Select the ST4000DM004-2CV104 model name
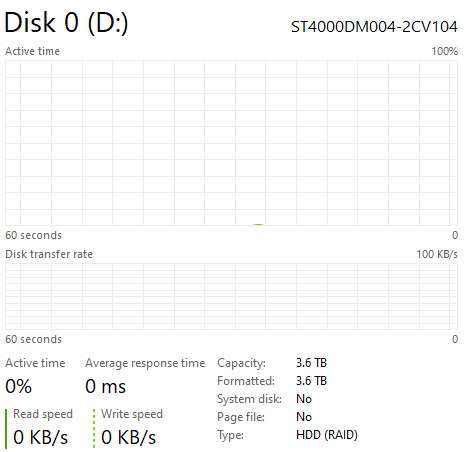The height and width of the screenshot is (452, 468). (374, 27)
